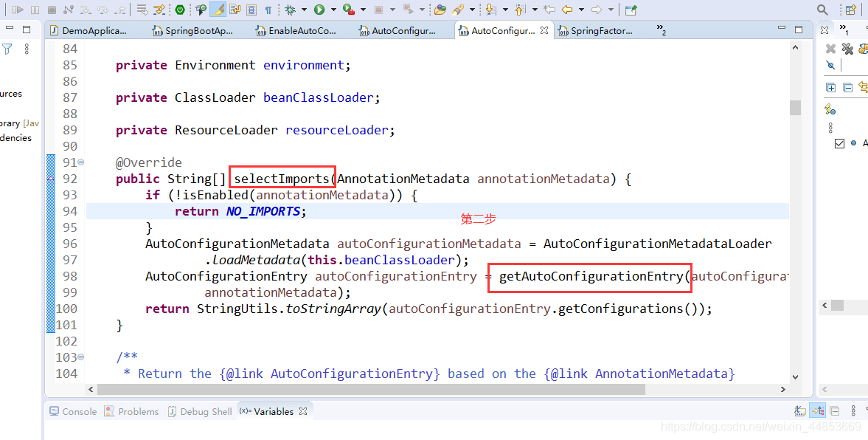Switch to the EnableAutoCo... editor tab
Image resolution: width=868 pixels, height=440 pixels.
pos(296,30)
